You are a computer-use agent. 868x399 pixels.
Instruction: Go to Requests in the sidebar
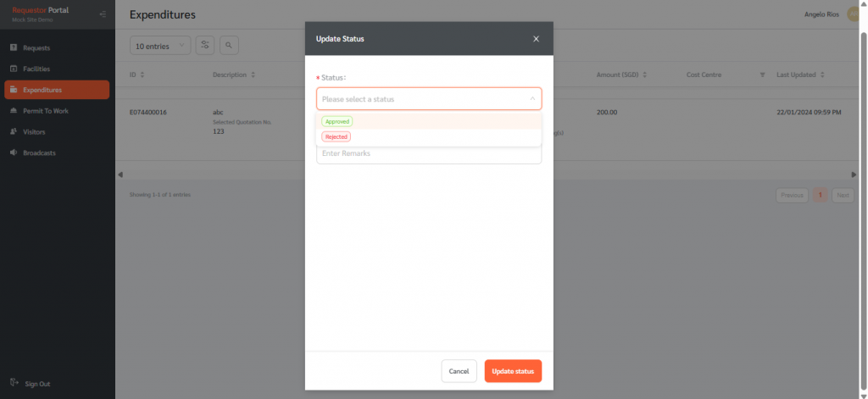[36, 47]
